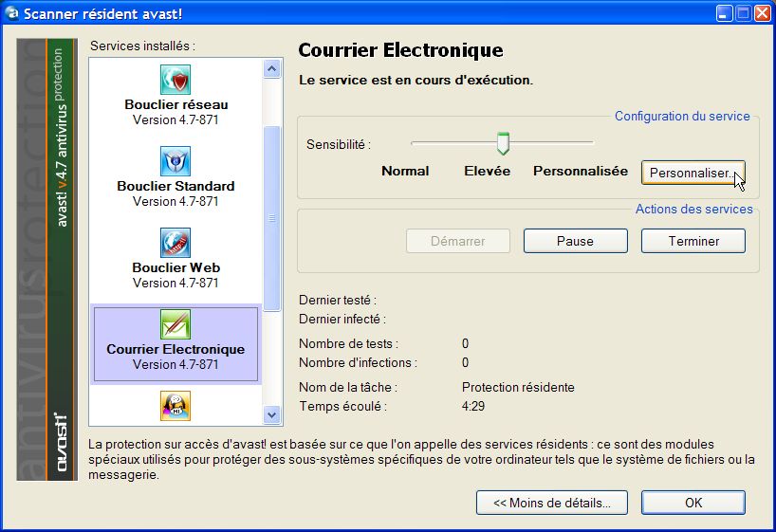Select the Bouclier Standard label in the list
Image resolution: width=776 pixels, height=532 pixels.
tap(176, 186)
